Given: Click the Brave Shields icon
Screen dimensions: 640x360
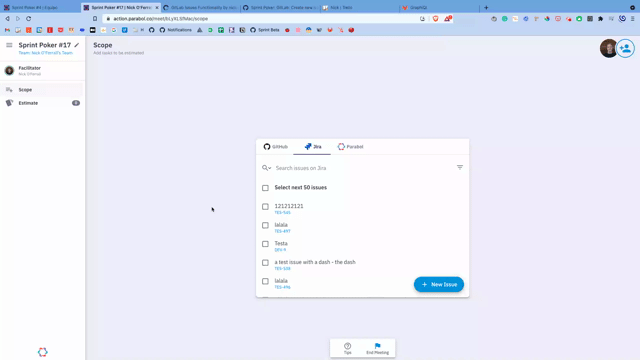Looking at the screenshot, I should 436,19.
